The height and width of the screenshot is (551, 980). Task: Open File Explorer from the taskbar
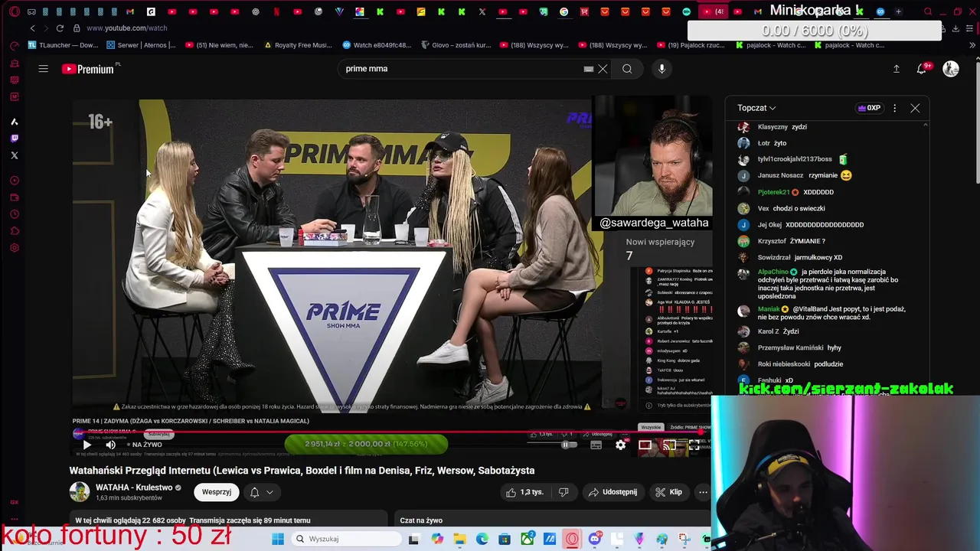[x=459, y=539]
